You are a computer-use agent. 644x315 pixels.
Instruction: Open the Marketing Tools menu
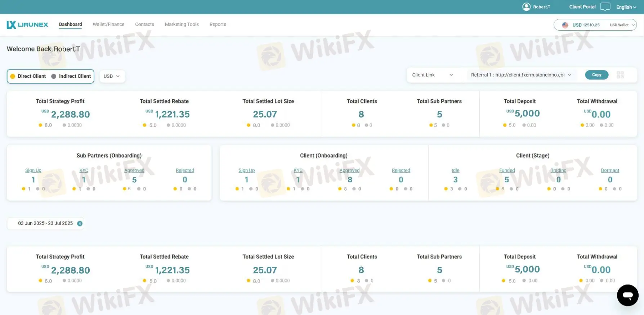(x=182, y=25)
